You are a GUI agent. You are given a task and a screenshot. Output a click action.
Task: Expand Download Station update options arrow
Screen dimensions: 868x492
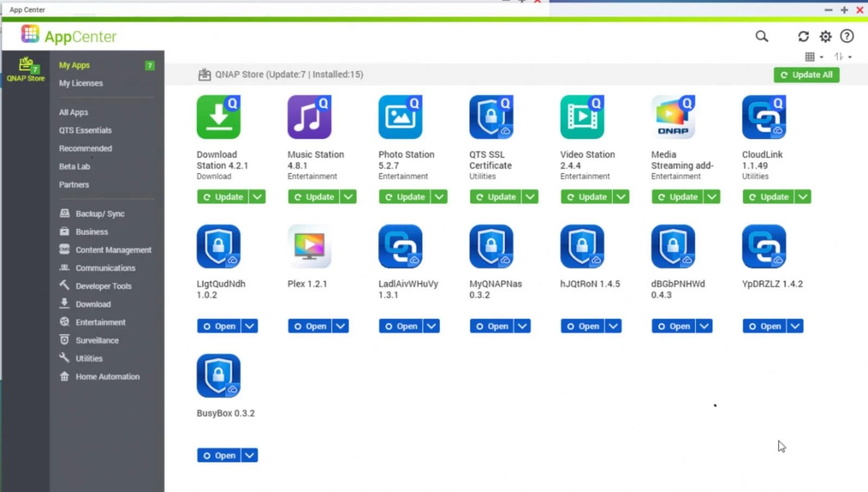click(x=258, y=197)
